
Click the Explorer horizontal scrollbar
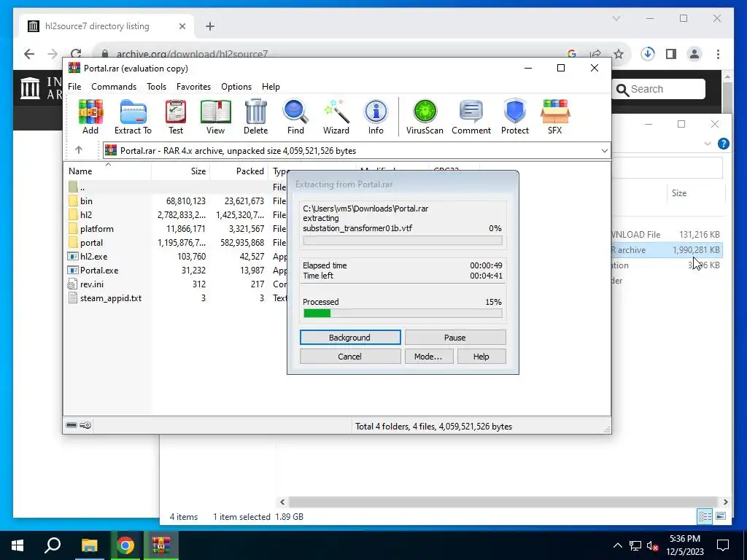pyautogui.click(x=503, y=502)
